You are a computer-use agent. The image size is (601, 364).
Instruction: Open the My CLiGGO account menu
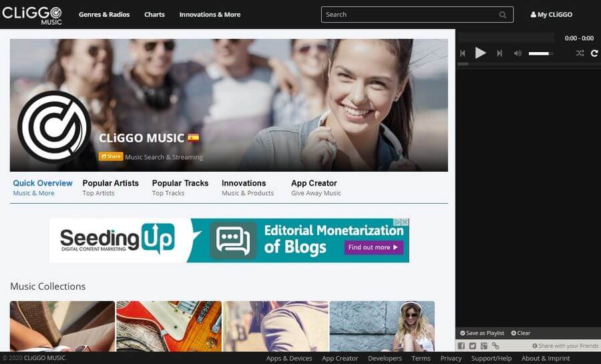(x=551, y=15)
